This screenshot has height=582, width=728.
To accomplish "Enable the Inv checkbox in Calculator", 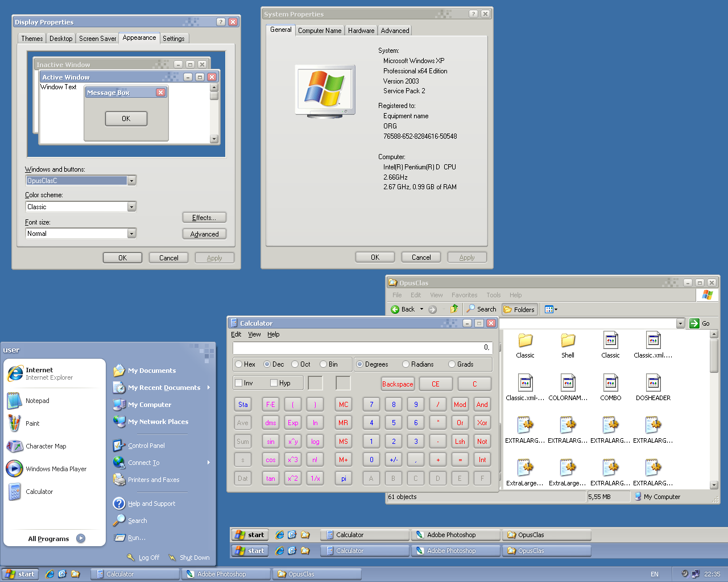I will tap(239, 383).
